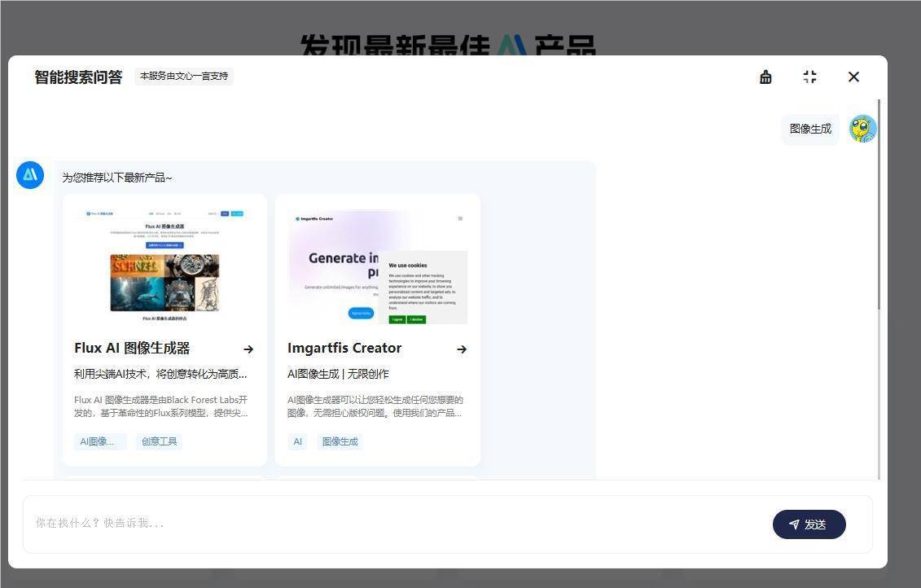
Task: Select the 图像生成 tag on Imgartfis card
Action: pyautogui.click(x=340, y=441)
